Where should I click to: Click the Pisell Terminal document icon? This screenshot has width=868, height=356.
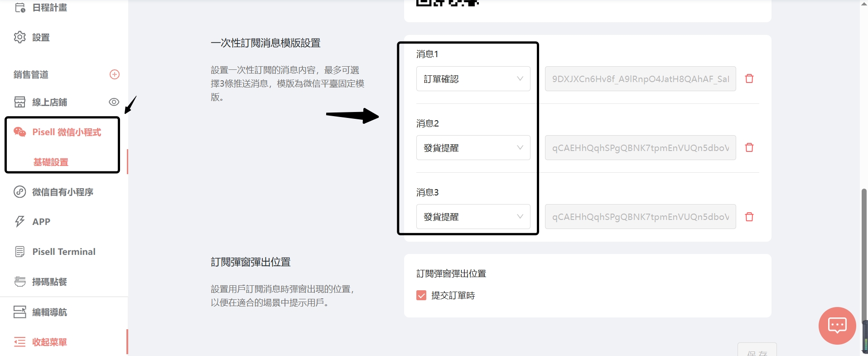20,252
